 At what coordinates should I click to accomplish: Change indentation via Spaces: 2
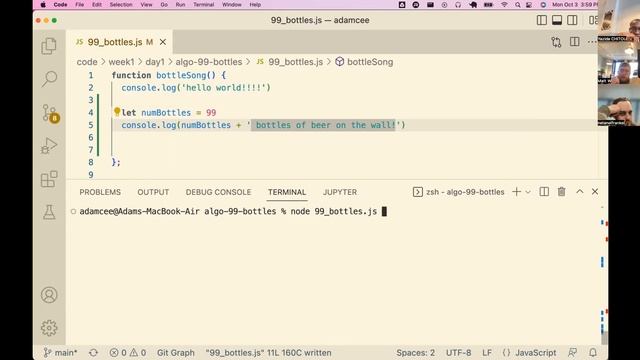[x=416, y=353]
